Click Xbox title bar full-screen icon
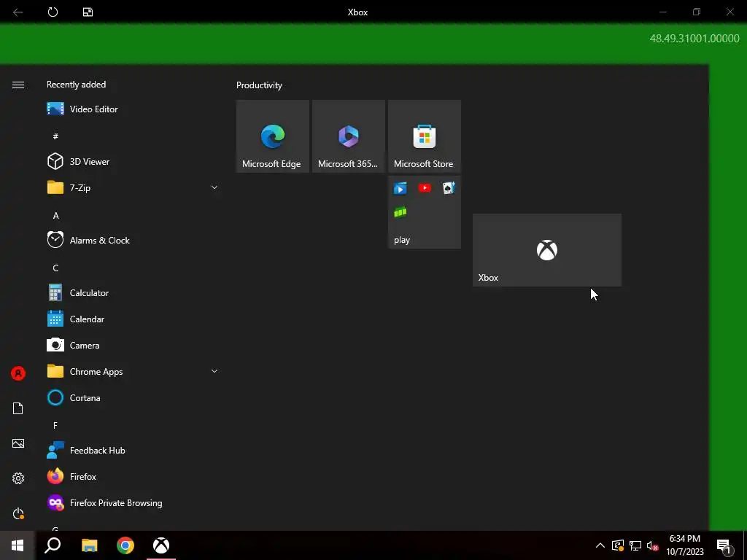Image resolution: width=747 pixels, height=560 pixels. tap(88, 12)
